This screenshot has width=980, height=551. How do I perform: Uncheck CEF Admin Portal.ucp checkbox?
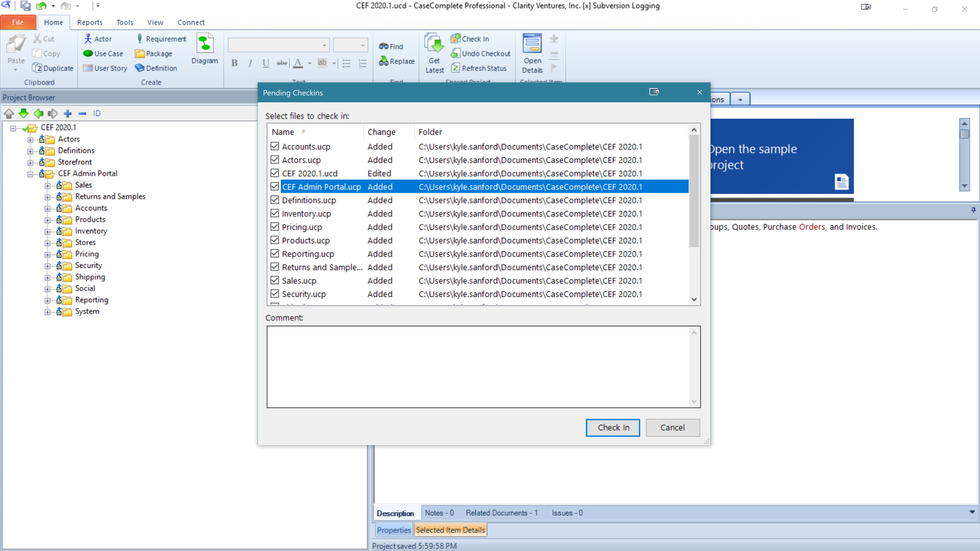click(x=275, y=186)
